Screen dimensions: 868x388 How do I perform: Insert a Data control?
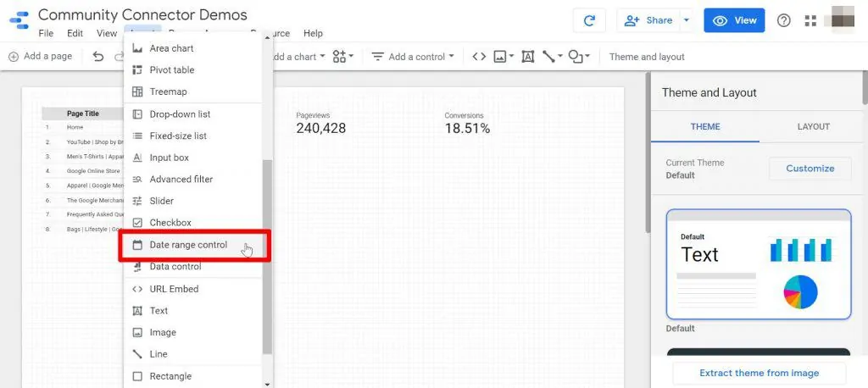[x=192, y=266]
